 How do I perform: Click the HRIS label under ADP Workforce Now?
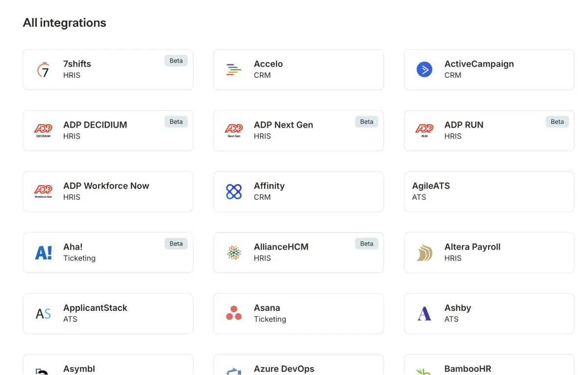tap(72, 197)
